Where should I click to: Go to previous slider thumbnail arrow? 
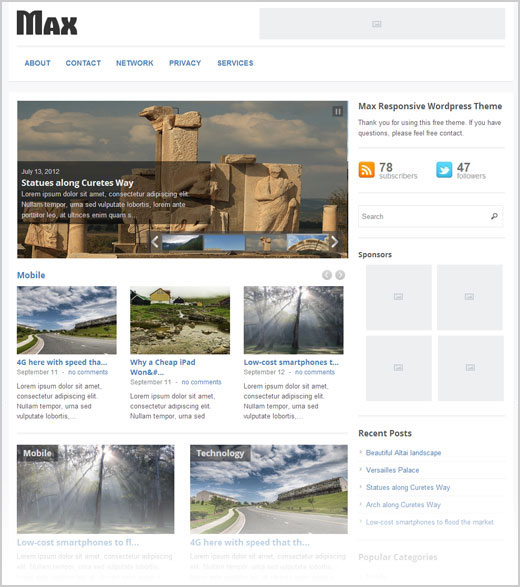click(155, 242)
